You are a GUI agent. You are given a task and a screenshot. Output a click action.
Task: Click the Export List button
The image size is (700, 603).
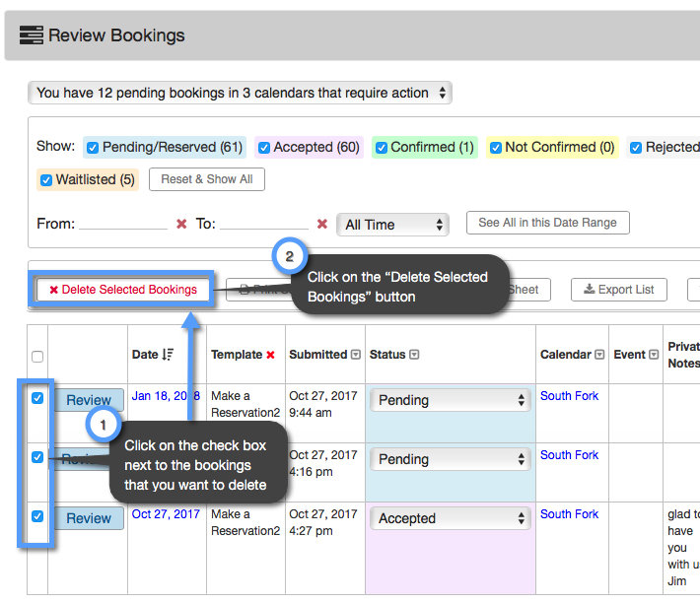click(619, 290)
